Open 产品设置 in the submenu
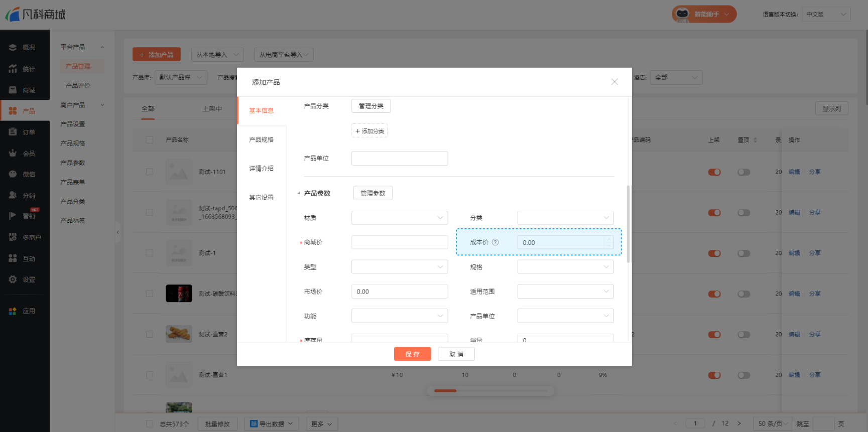The image size is (868, 432). [x=73, y=124]
